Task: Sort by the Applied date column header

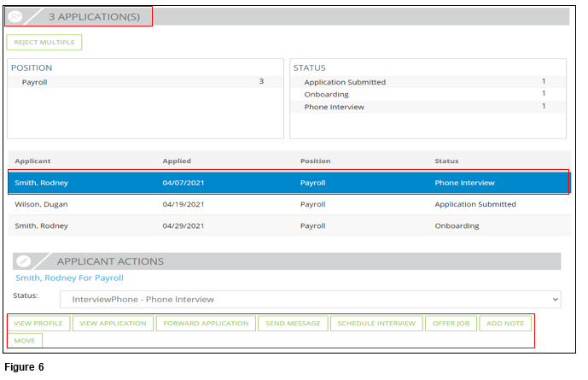Action: point(177,161)
